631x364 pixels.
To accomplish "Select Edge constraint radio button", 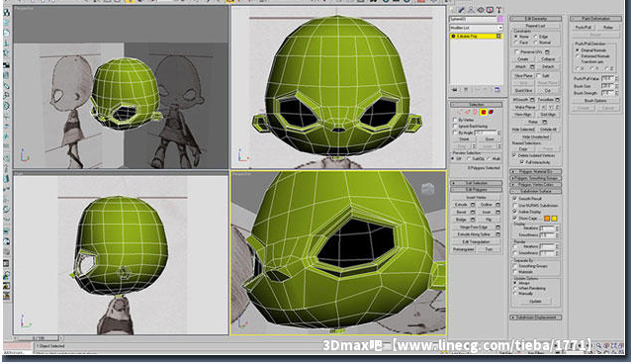I will (x=535, y=37).
